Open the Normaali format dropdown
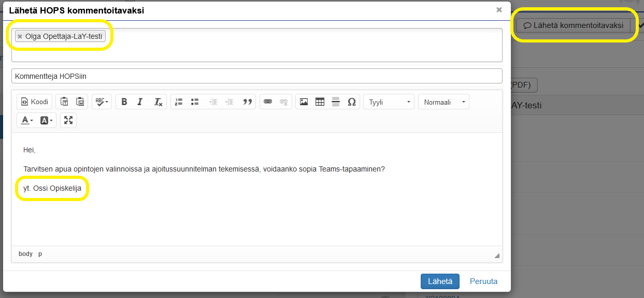The image size is (644, 298). click(x=443, y=102)
